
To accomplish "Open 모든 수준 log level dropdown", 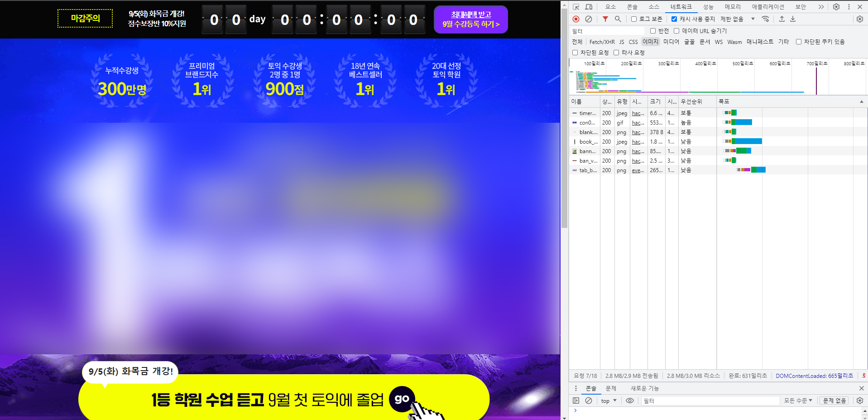I will (798, 401).
